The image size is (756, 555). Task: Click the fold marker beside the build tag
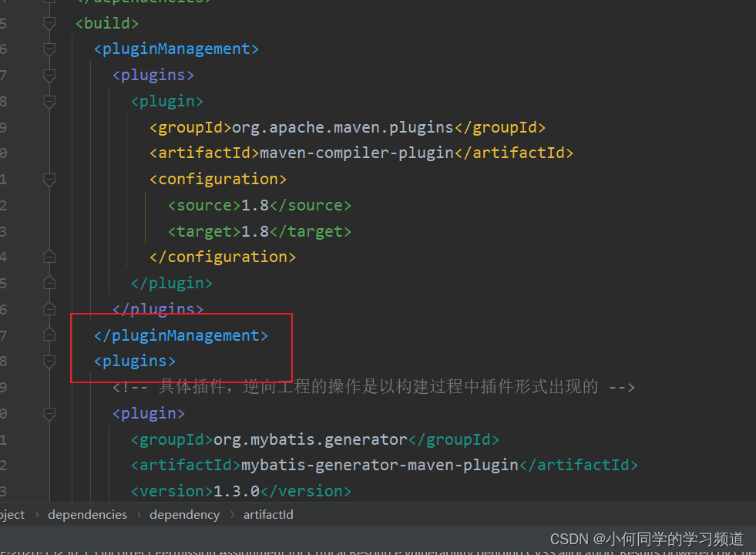tap(49, 23)
